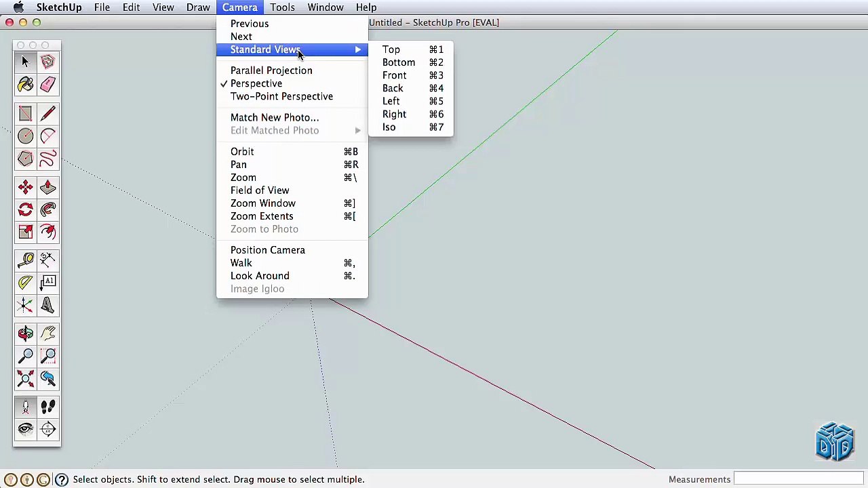Choose the Zoom magnifier toolbar icon

25,356
